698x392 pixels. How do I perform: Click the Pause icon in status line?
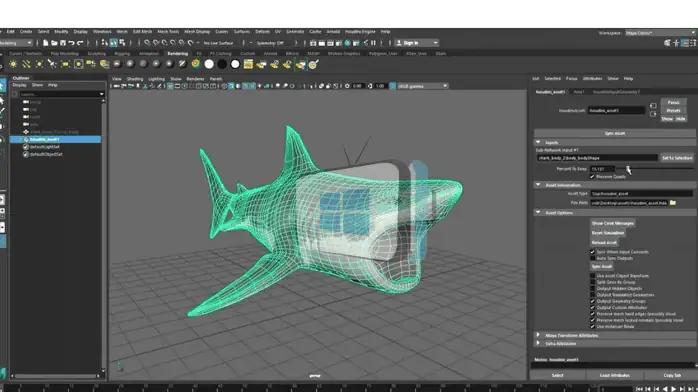click(373, 43)
